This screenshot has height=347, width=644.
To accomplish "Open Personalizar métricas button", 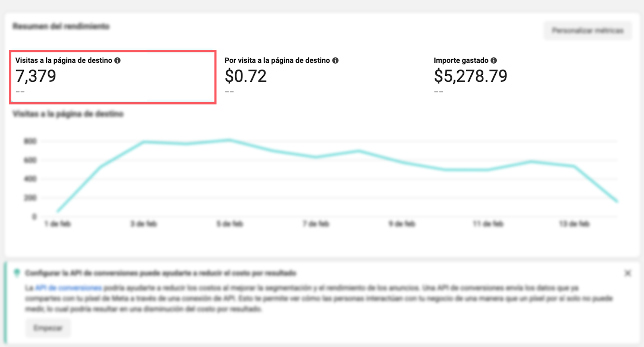I will pyautogui.click(x=588, y=31).
